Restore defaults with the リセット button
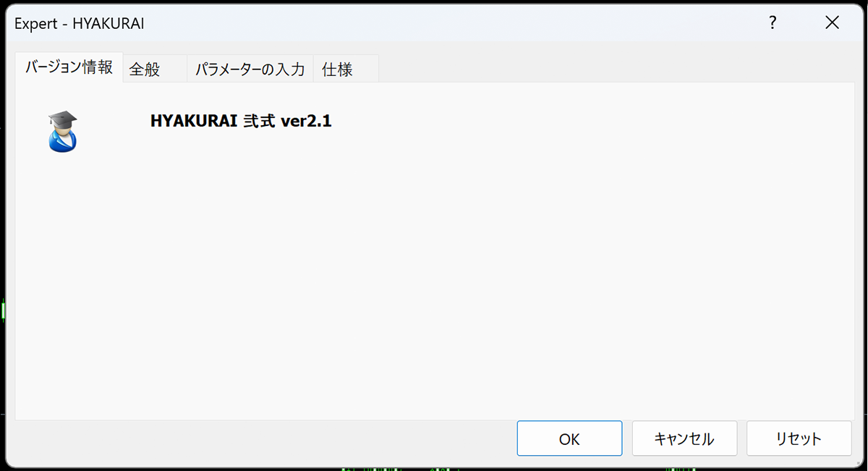 point(799,438)
